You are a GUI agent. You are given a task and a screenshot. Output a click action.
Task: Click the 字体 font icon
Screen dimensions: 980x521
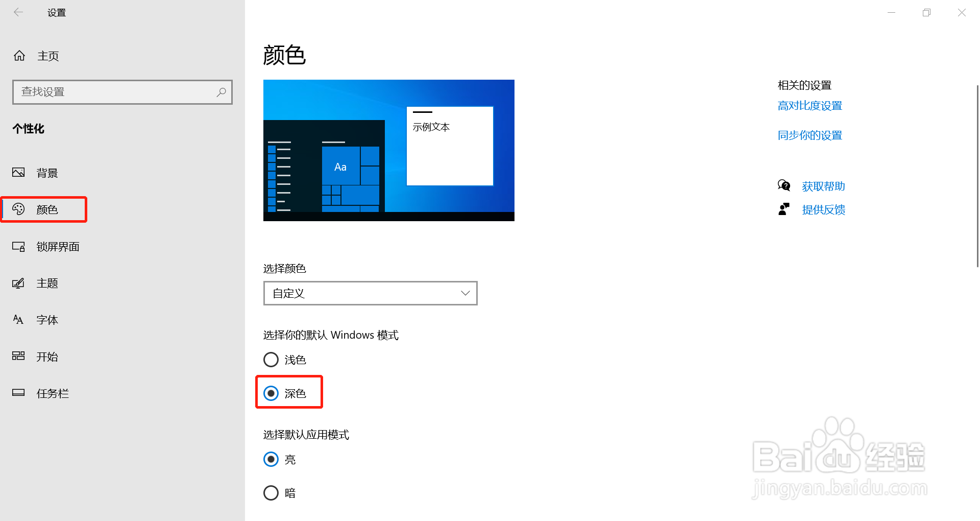[18, 320]
